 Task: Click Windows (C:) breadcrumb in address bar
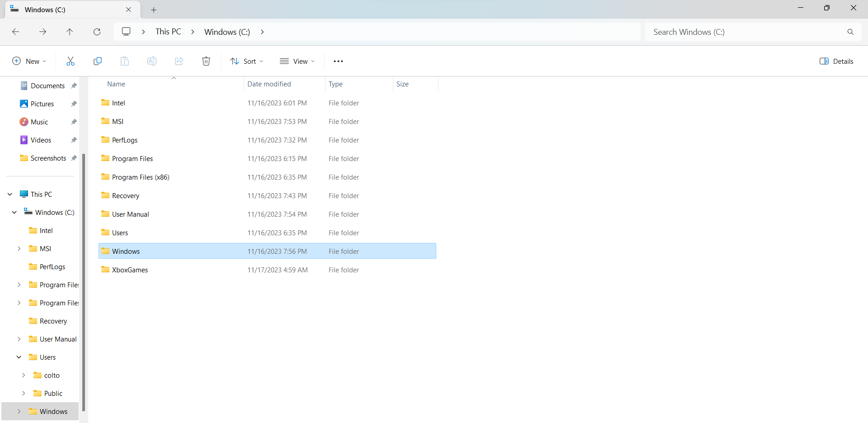[227, 32]
